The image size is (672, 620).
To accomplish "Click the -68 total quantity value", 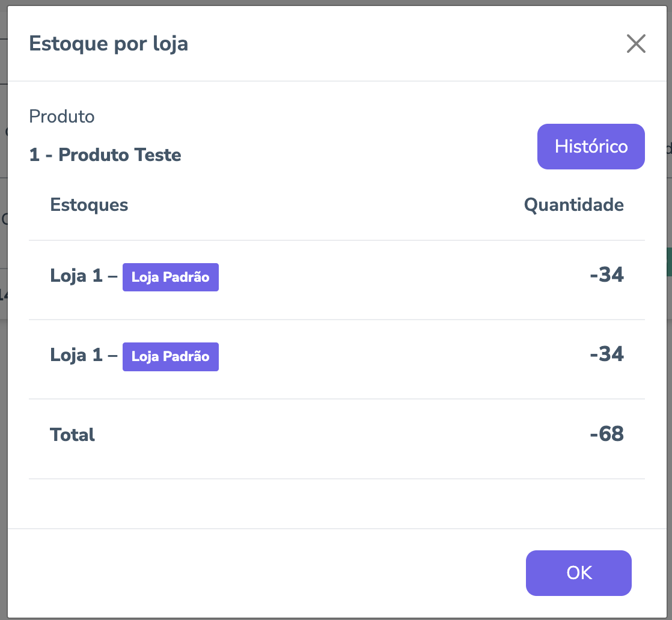I will [x=606, y=434].
